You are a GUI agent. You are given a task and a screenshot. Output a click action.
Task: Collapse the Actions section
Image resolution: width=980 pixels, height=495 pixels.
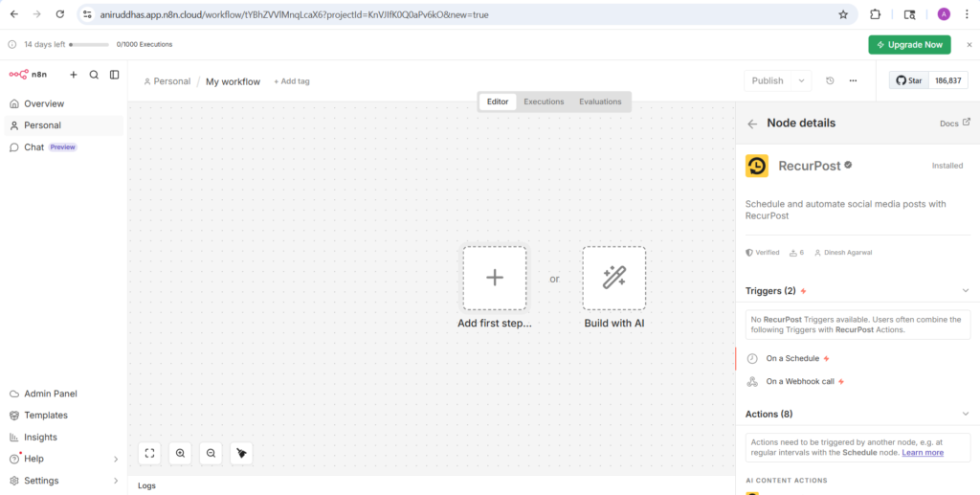[x=966, y=414]
